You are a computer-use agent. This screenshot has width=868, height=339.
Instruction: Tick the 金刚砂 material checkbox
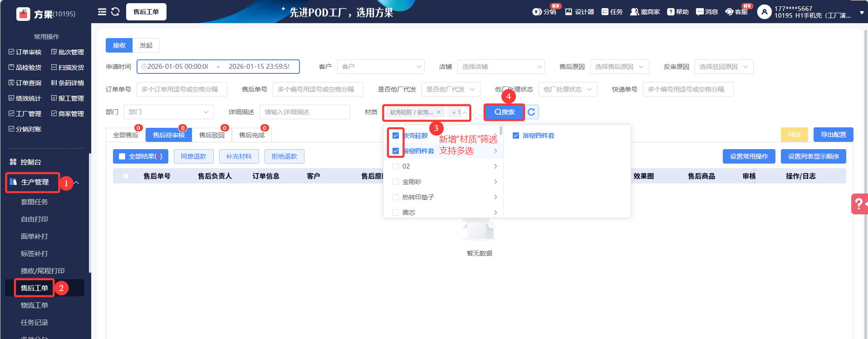coord(396,182)
